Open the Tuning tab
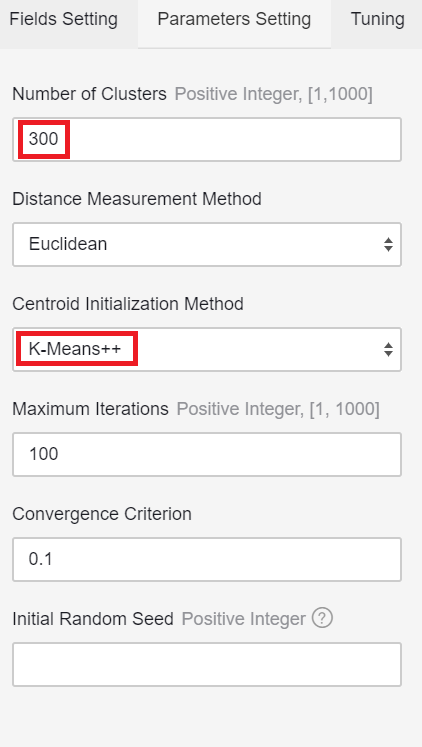 (x=377, y=19)
